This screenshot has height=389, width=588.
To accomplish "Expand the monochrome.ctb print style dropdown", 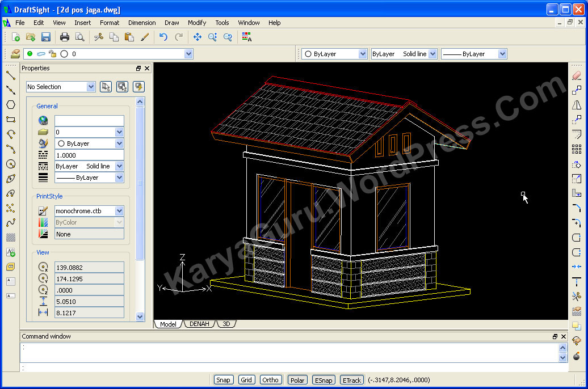I will point(119,211).
